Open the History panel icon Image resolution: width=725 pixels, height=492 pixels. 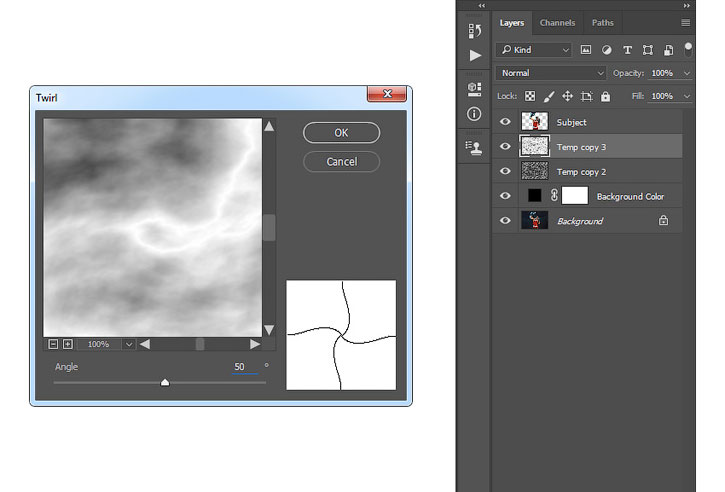pyautogui.click(x=474, y=31)
